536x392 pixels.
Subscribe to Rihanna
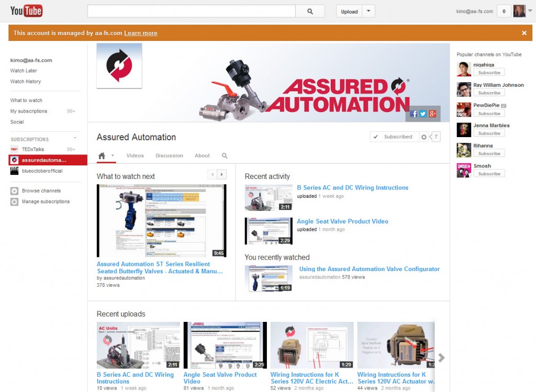coord(489,153)
